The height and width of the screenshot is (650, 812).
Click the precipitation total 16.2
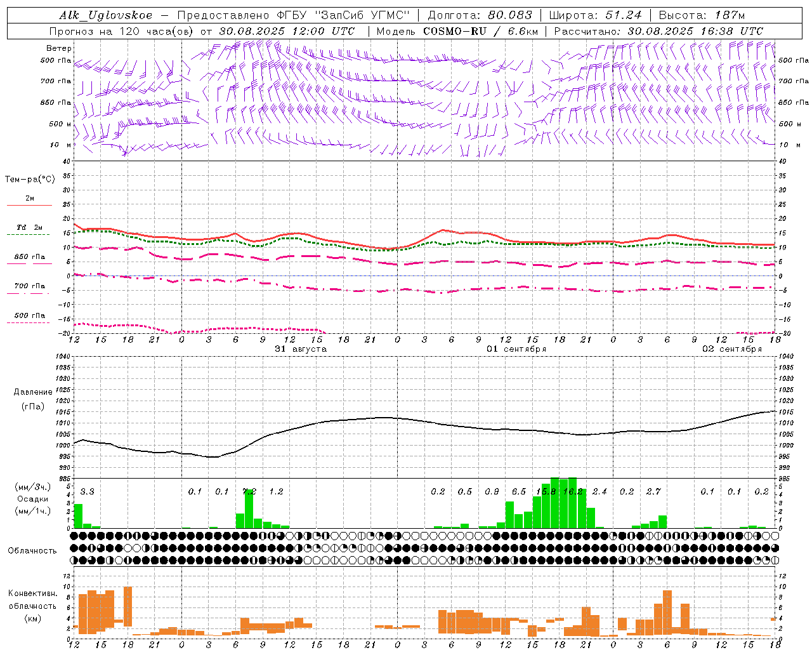tap(573, 491)
